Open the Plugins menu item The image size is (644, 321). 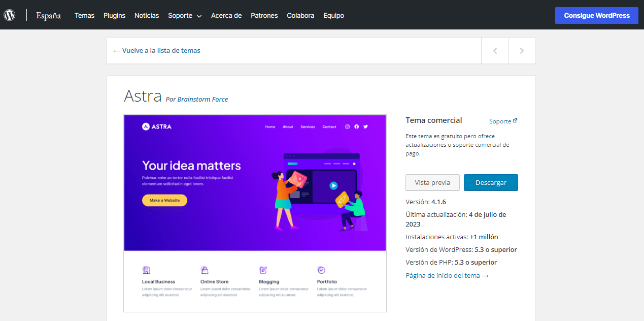pyautogui.click(x=114, y=15)
